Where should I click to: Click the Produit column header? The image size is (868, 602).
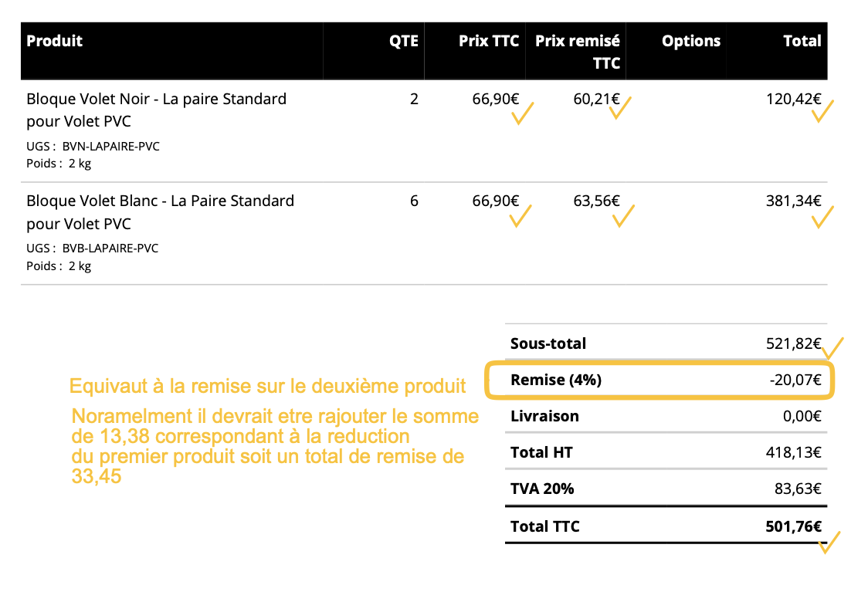(55, 41)
